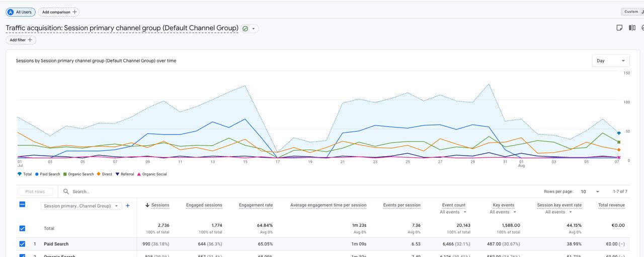Viewport: 644px width, 257px height.
Task: Sort the table by Engaged sessions column
Action: (x=204, y=205)
